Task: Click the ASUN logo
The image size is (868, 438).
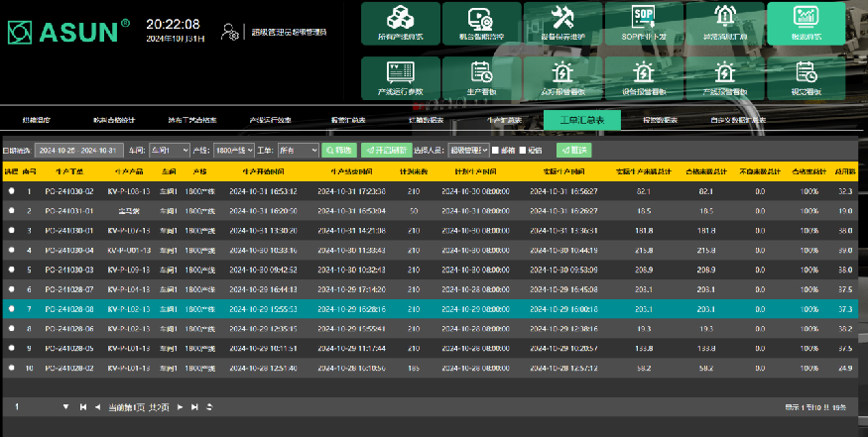Action: 68,32
